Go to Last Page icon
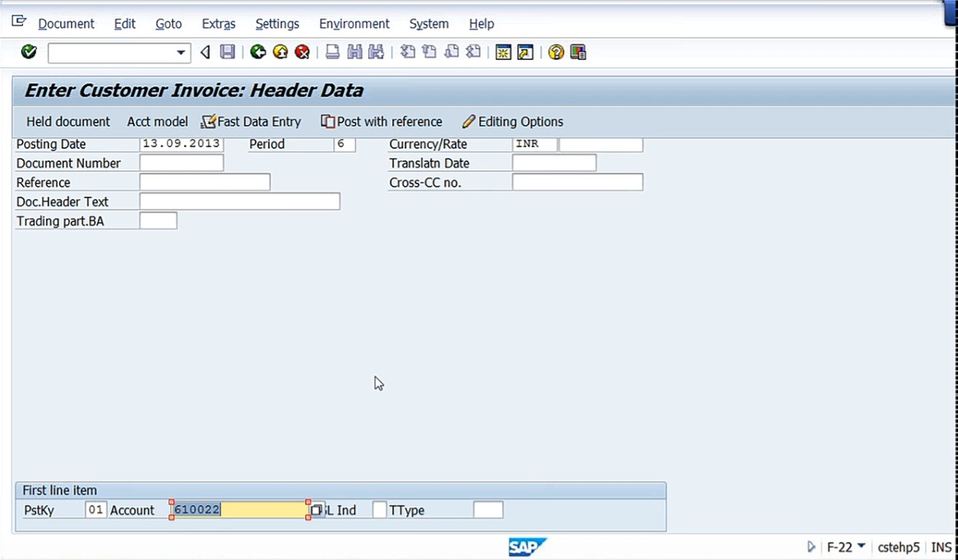The image size is (958, 560). (x=474, y=52)
